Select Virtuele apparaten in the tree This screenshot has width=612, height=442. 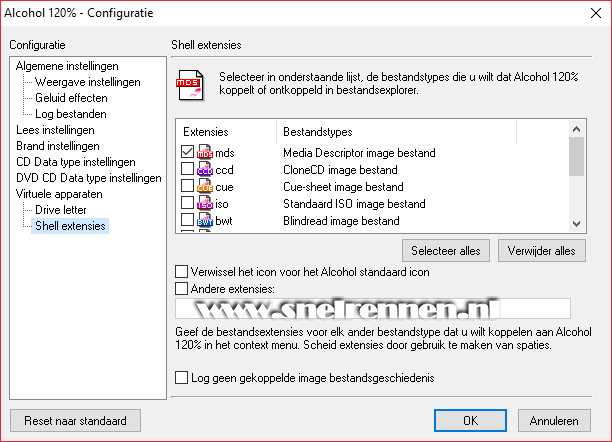[59, 194]
